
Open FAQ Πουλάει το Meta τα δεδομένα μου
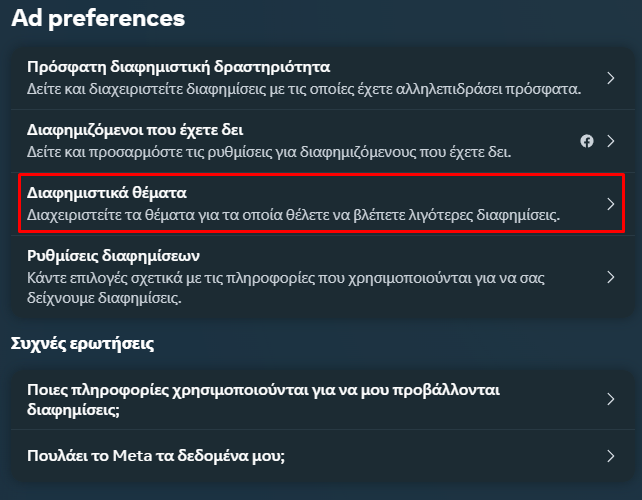[x=322, y=456]
